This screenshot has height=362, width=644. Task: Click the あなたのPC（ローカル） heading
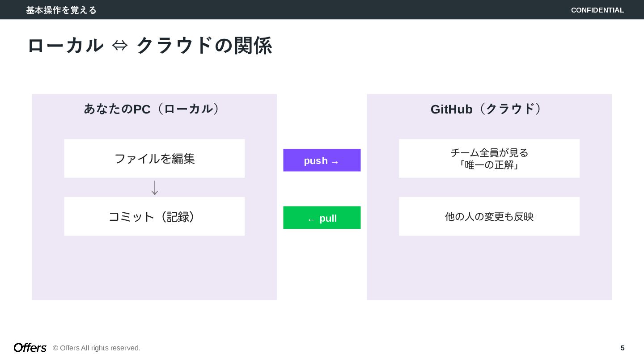pos(153,109)
